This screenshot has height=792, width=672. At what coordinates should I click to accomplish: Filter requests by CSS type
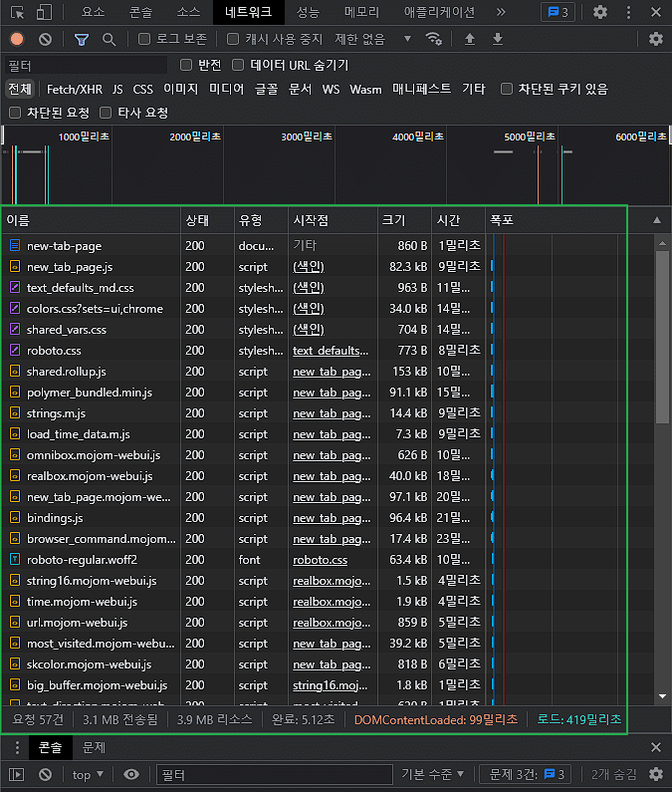tap(143, 90)
